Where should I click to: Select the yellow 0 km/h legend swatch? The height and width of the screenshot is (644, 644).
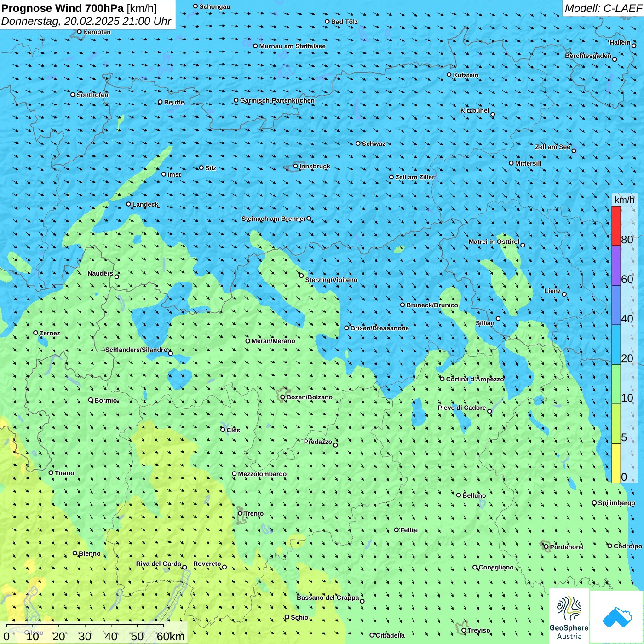pos(616,463)
